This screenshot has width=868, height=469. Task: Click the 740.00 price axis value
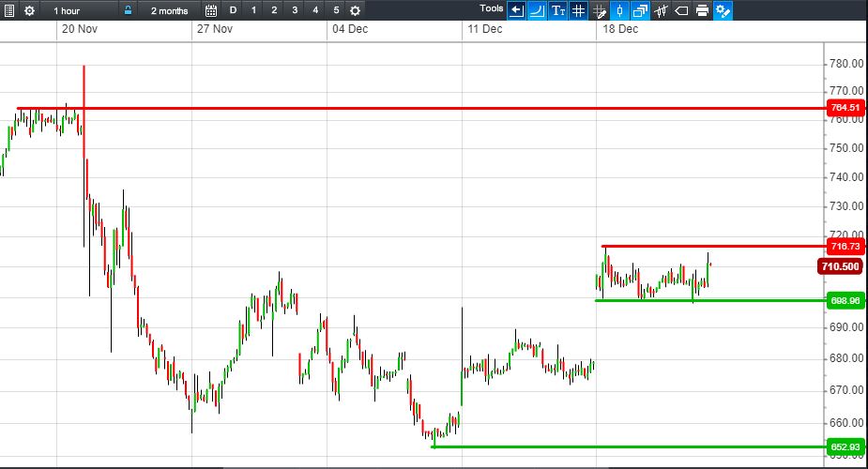point(846,177)
